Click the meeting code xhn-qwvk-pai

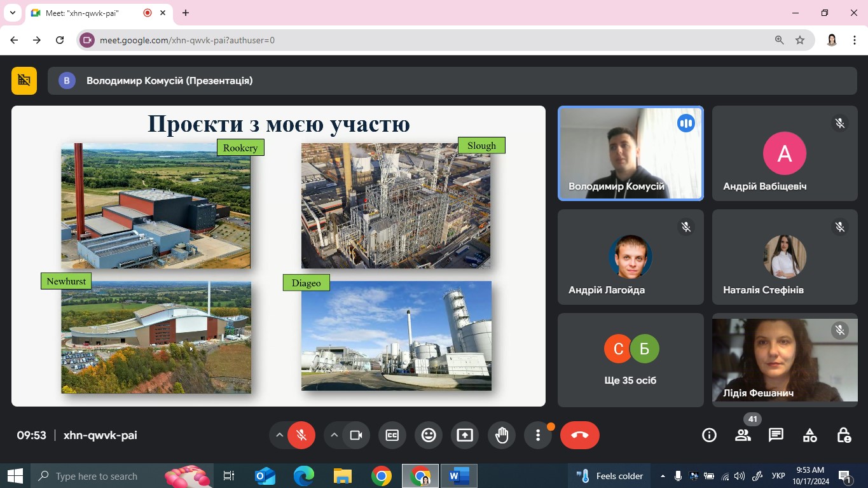[x=100, y=435]
